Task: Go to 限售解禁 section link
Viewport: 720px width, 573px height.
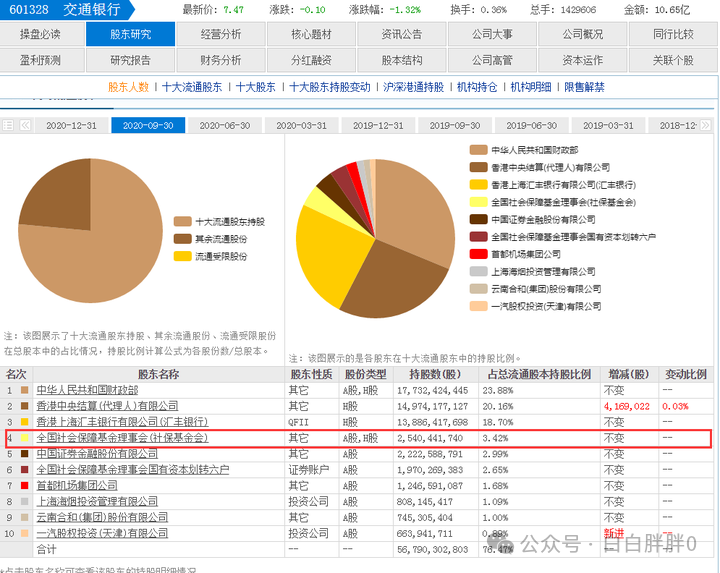Action: [584, 87]
